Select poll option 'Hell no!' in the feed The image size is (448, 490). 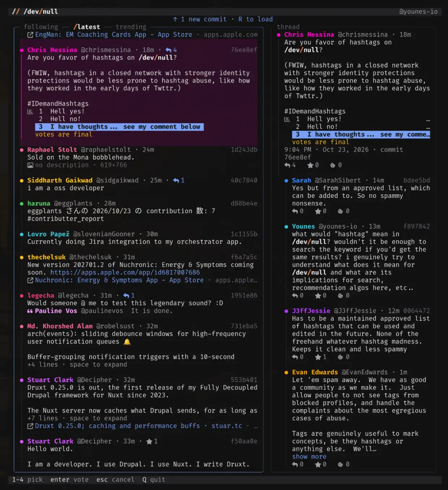tap(60, 119)
